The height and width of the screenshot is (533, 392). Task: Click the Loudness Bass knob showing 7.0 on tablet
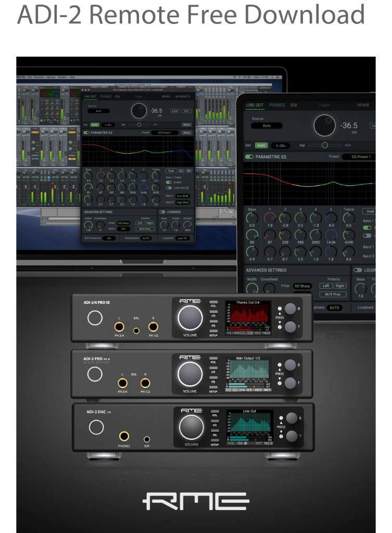coord(361,288)
